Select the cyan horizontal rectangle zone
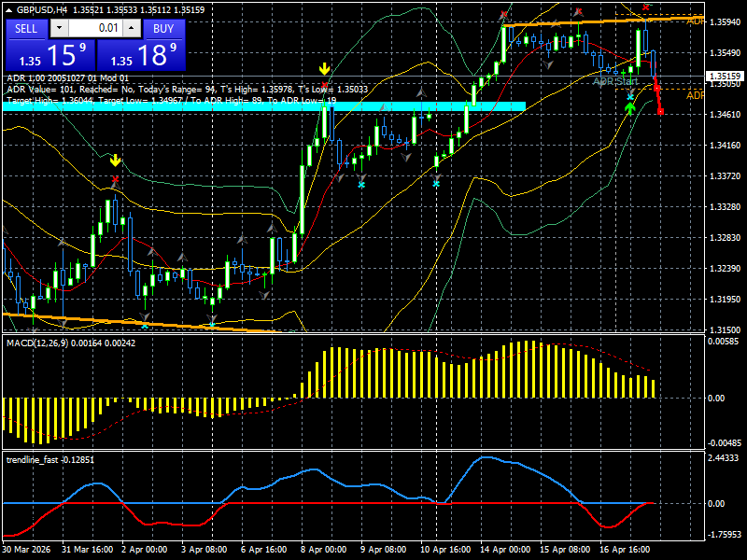The height and width of the screenshot is (560, 747). (x=264, y=106)
